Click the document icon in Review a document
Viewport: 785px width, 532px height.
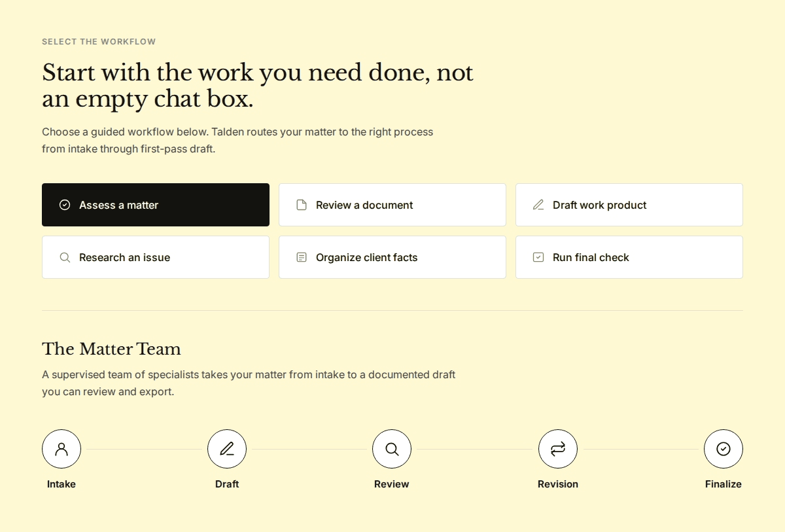point(302,205)
